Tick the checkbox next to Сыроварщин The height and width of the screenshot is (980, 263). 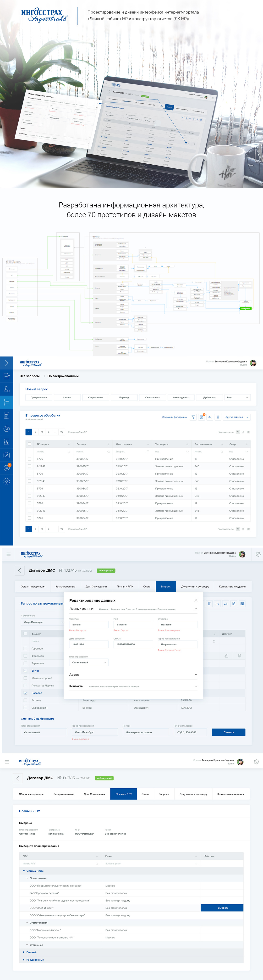(x=26, y=708)
